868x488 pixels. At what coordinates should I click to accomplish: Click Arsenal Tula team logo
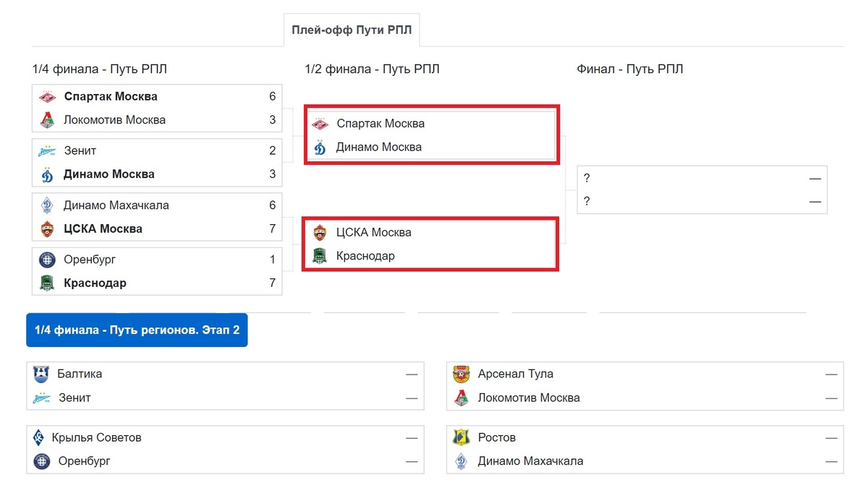(x=461, y=374)
